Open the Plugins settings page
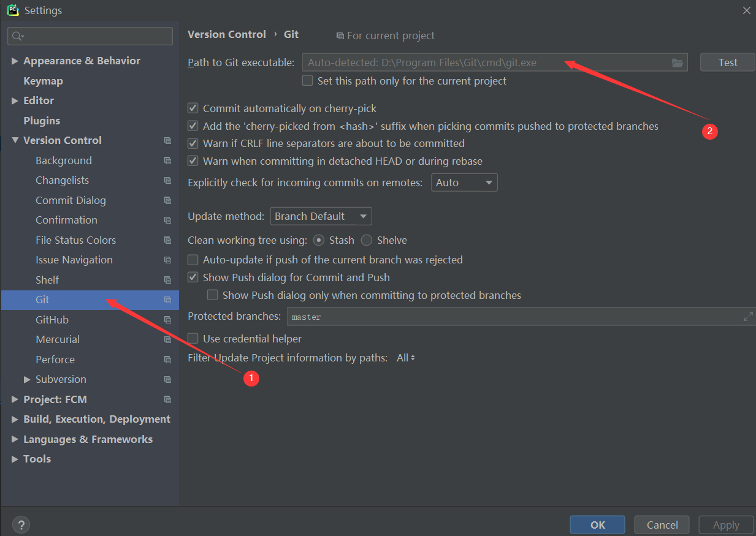 click(42, 121)
